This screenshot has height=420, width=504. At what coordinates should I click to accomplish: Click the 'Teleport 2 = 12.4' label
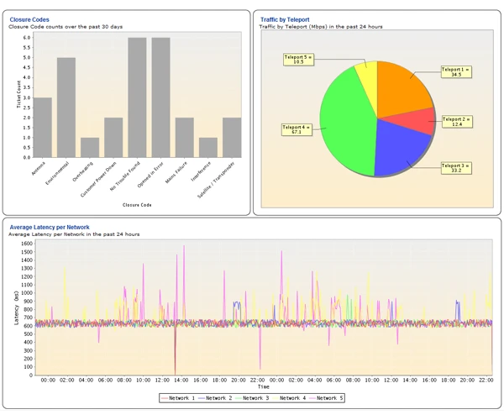click(457, 122)
